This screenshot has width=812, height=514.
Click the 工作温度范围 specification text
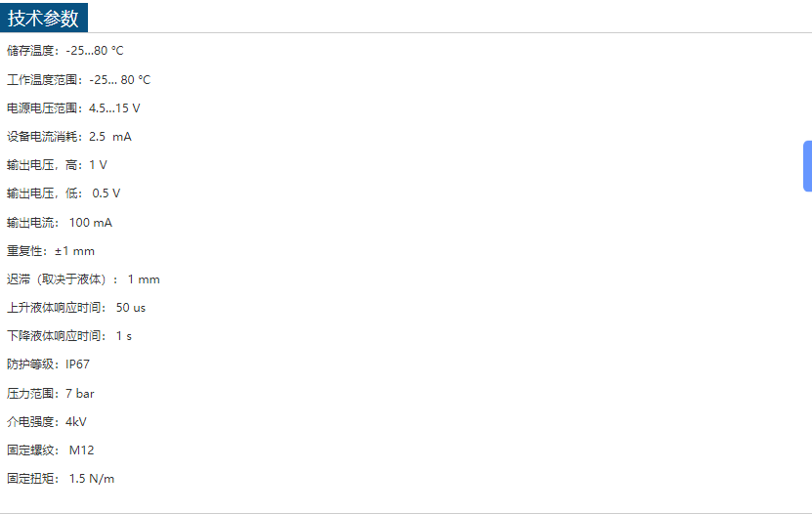(78, 79)
